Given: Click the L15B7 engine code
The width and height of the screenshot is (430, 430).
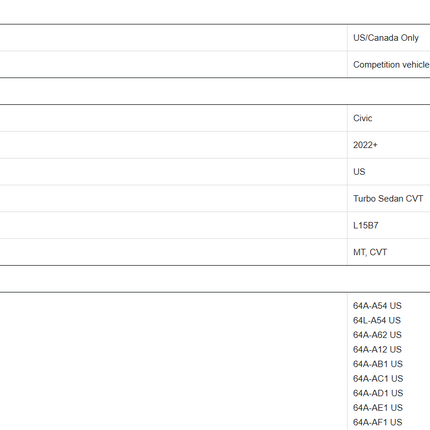Looking at the screenshot, I should click(366, 226).
